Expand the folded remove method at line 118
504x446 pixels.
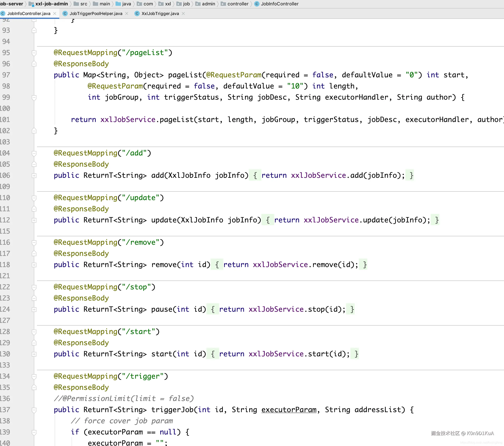(x=34, y=265)
